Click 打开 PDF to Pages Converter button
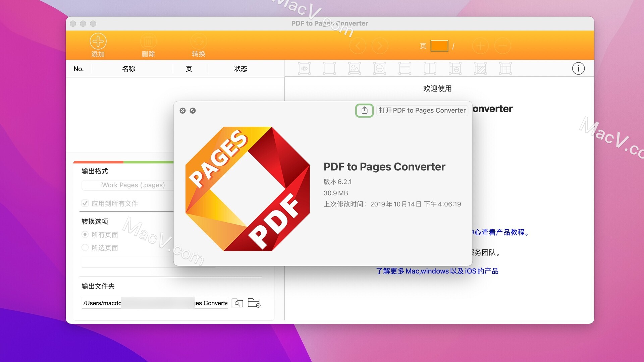This screenshot has width=644, height=362. click(x=422, y=110)
